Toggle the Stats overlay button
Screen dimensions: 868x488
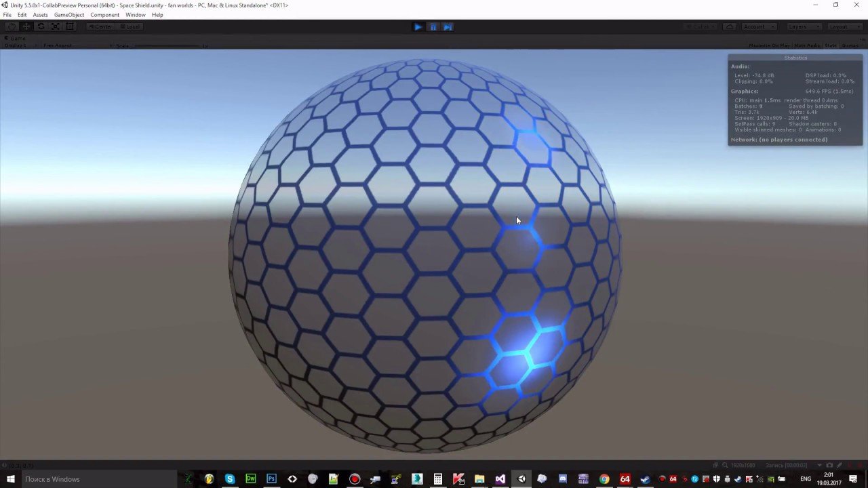pos(830,45)
